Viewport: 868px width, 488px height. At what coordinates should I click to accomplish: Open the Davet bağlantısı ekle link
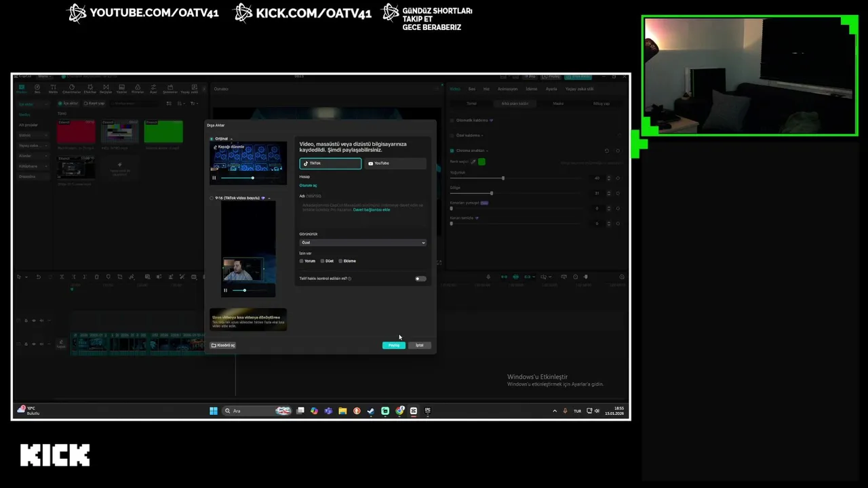[x=372, y=210]
